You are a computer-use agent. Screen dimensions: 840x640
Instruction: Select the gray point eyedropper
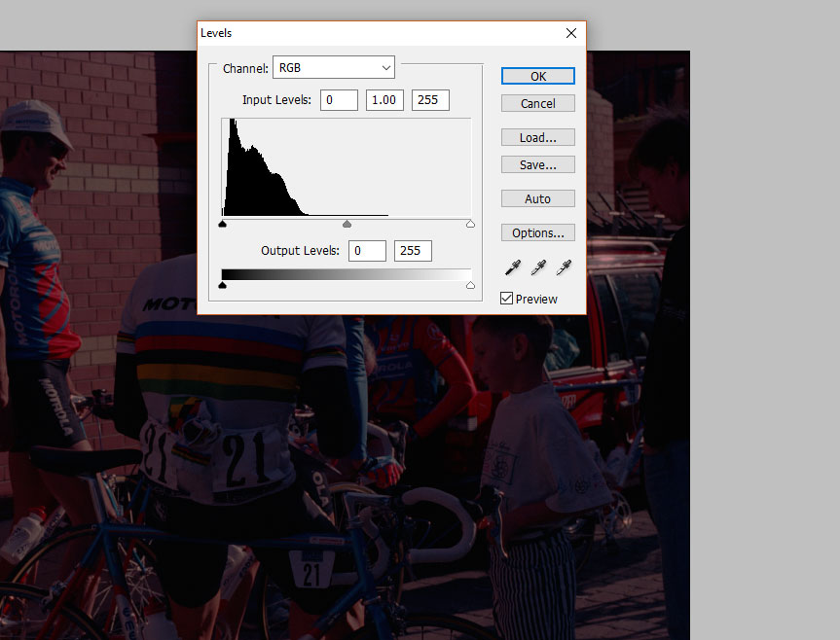(538, 267)
